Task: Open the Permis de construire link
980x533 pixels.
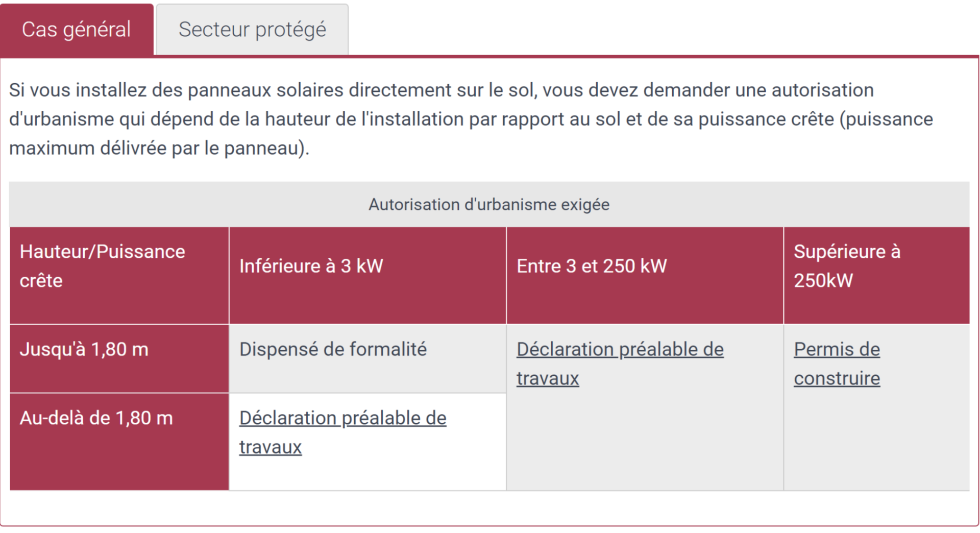Action: pos(837,364)
